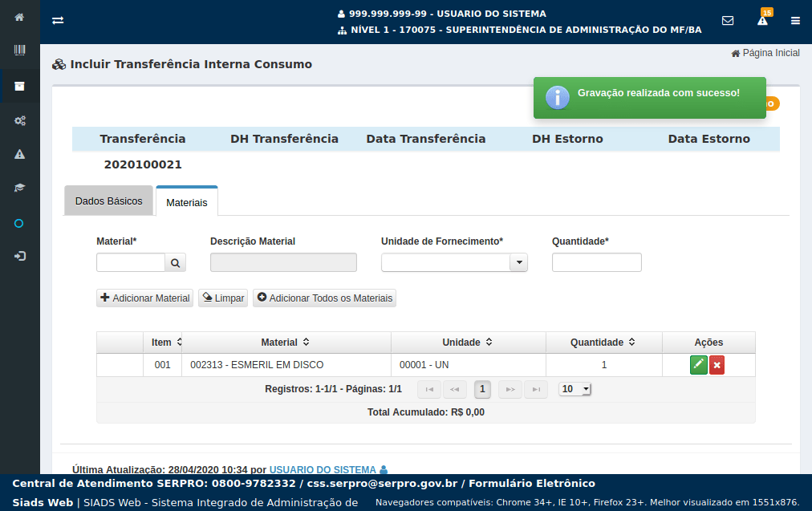Toggle sidebar with swap arrows icon

[x=58, y=20]
